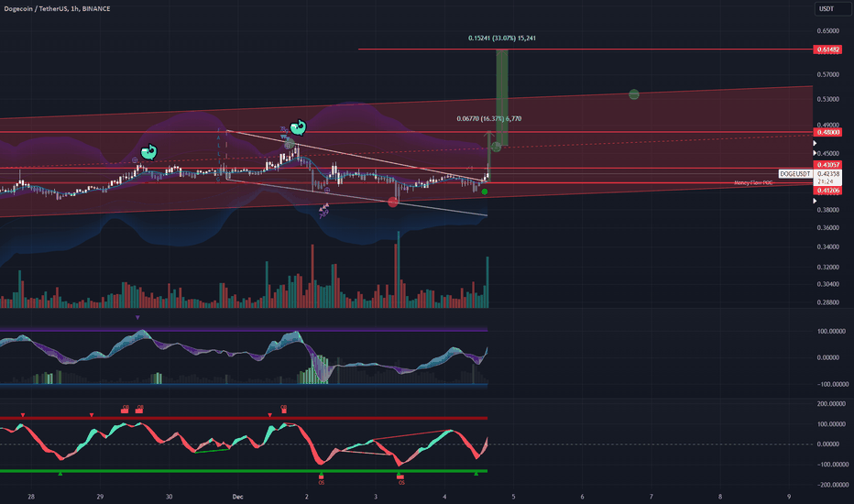The height and width of the screenshot is (504, 854).
Task: Click the green up-triangle signal near Nov 28
Action: [60, 474]
